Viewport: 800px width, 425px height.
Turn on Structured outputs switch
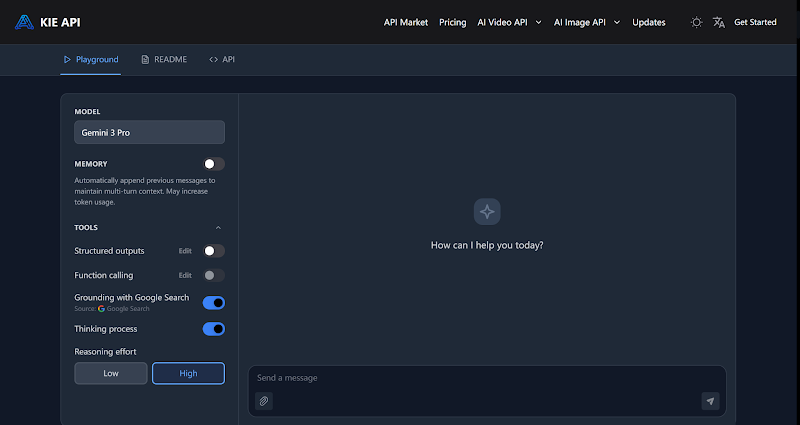[214, 251]
